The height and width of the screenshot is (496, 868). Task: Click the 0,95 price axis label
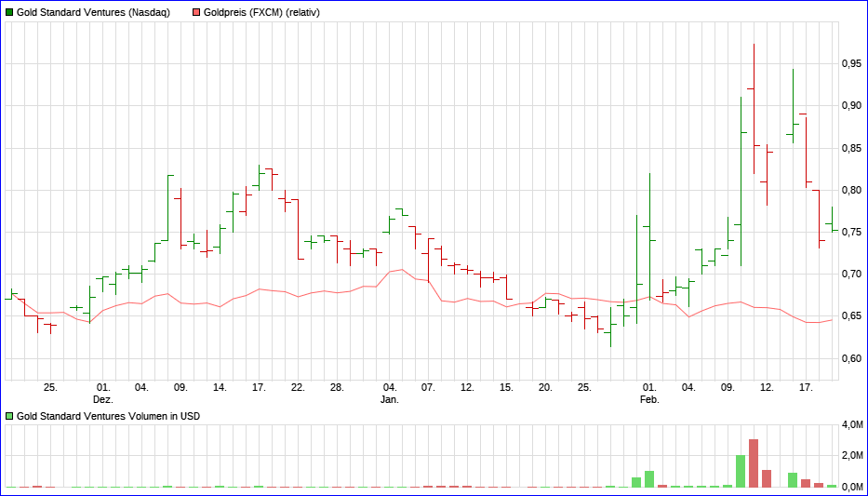pos(850,63)
